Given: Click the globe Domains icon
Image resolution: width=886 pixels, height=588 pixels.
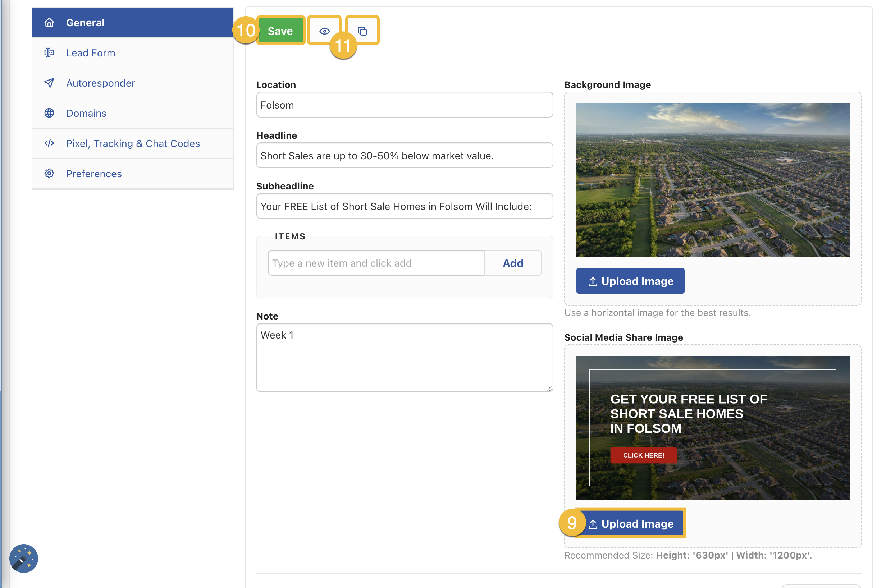Looking at the screenshot, I should [49, 113].
